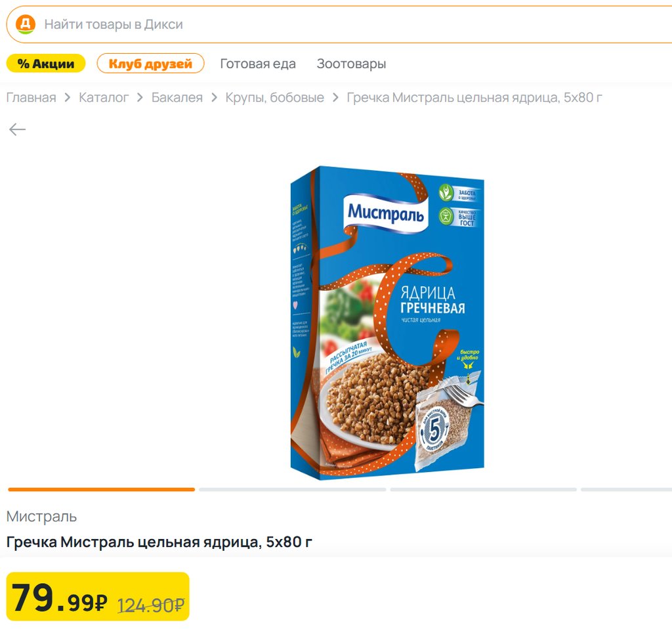Screen dimensions: 672x629
Task: Switch to the third gallery image indicator
Action: (483, 489)
